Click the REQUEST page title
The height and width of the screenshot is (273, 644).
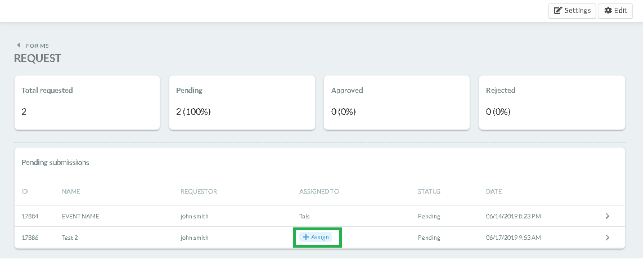point(37,58)
